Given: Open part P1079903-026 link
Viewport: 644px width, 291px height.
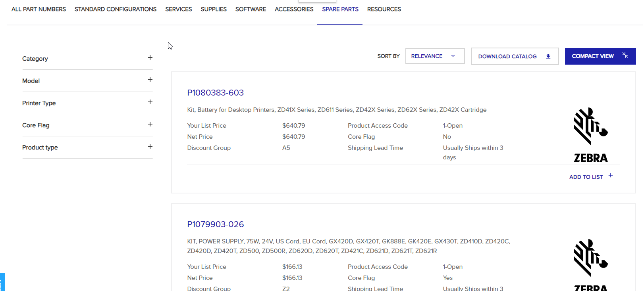Looking at the screenshot, I should [x=215, y=224].
